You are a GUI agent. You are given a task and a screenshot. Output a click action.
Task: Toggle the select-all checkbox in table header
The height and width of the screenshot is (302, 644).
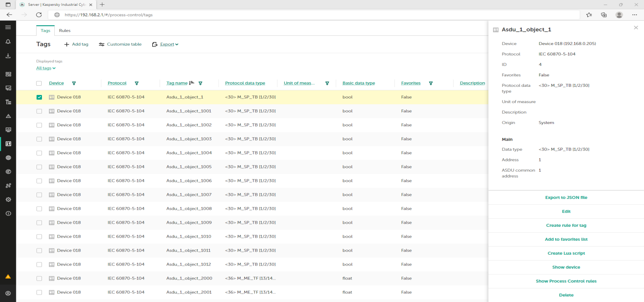(39, 83)
